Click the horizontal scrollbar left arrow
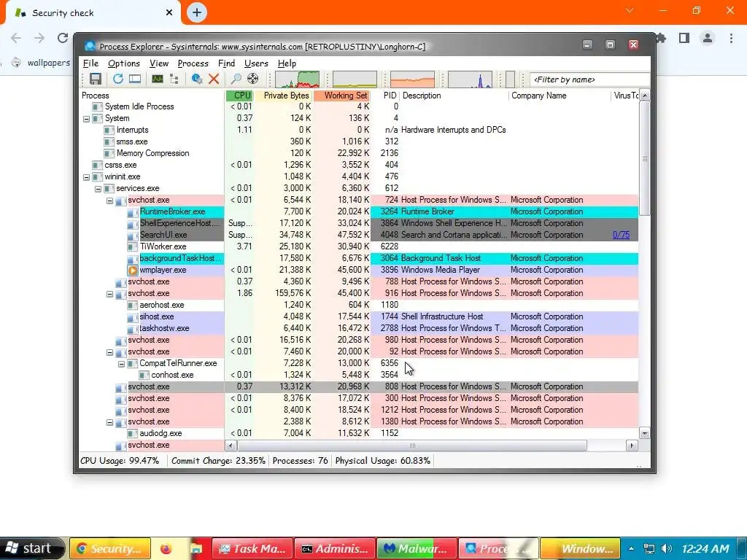The width and height of the screenshot is (747, 560). pos(231,446)
